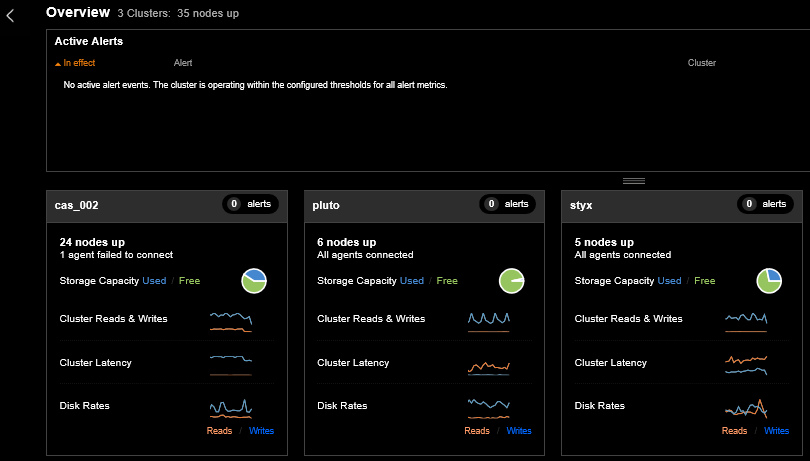The width and height of the screenshot is (810, 461).
Task: Grab the resize handle below Active Alerts
Action: (x=634, y=181)
